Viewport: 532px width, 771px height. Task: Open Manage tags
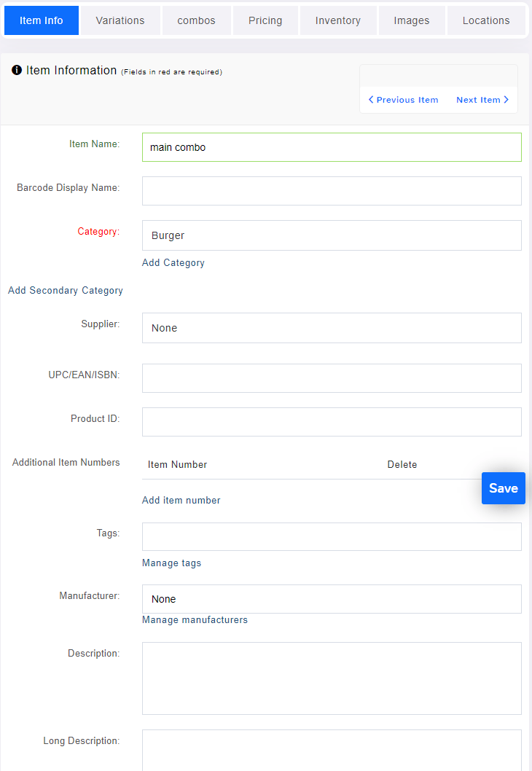[171, 563]
